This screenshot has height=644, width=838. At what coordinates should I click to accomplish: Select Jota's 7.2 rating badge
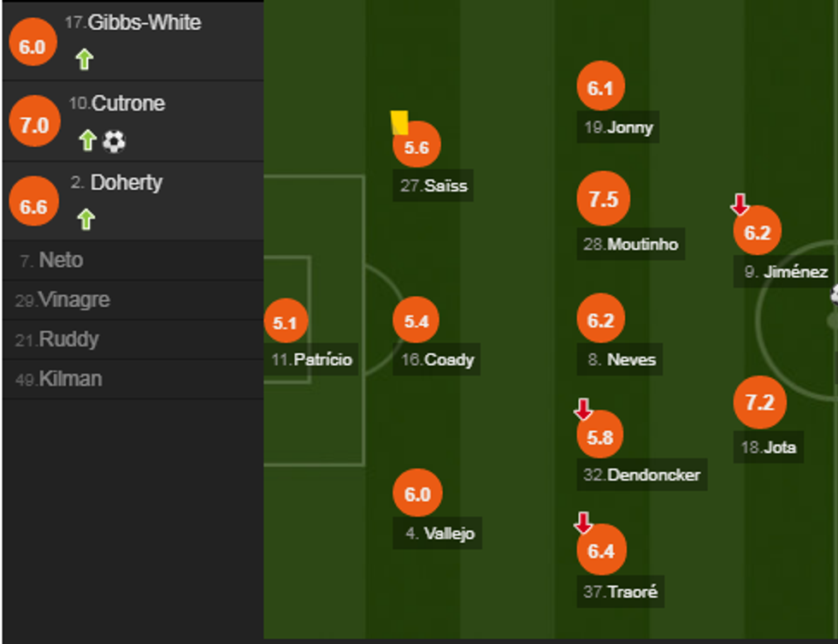coord(759,402)
